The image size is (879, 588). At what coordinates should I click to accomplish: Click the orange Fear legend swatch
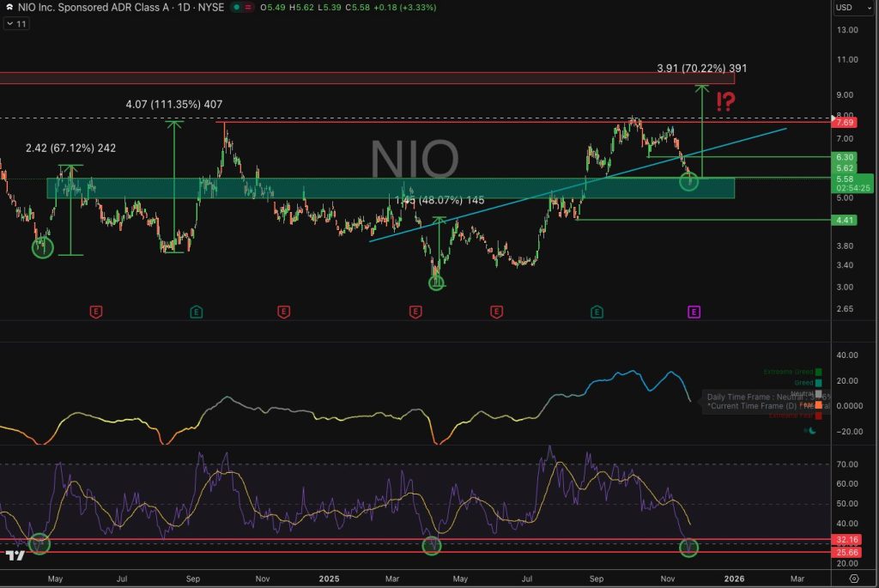(819, 404)
